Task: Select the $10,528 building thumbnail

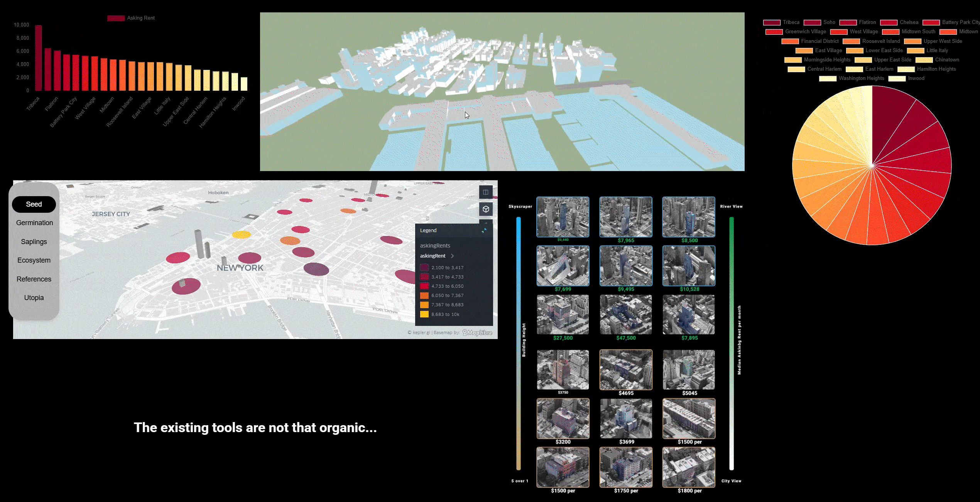Action: coord(688,266)
